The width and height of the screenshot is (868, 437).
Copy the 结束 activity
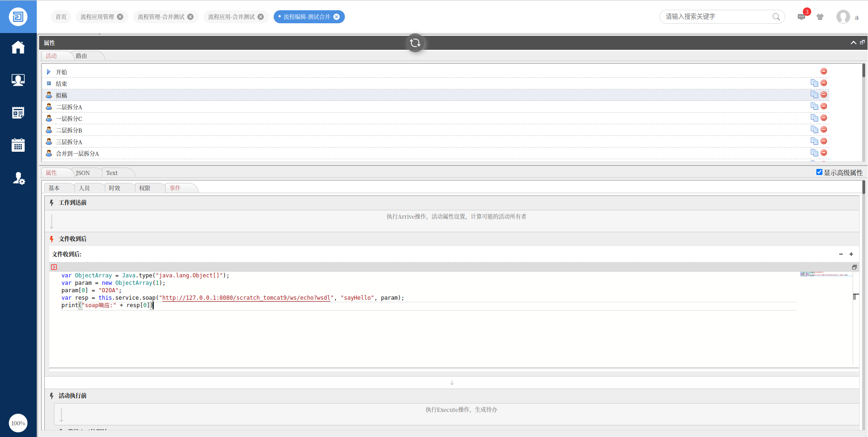point(814,83)
